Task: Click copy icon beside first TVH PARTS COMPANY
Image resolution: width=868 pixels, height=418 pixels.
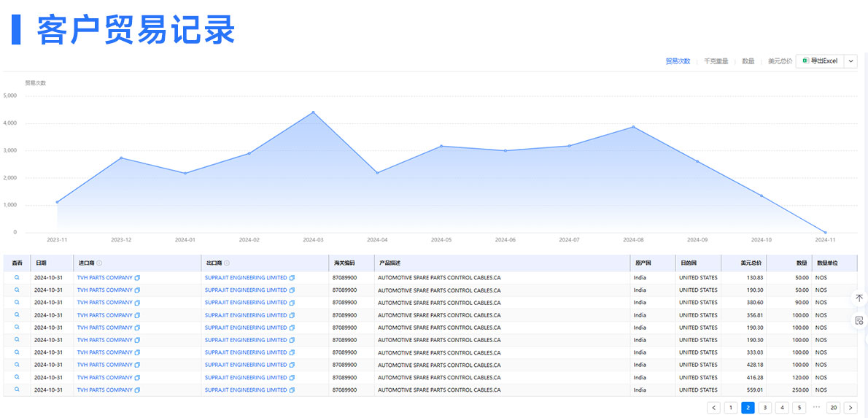Action: tap(137, 278)
